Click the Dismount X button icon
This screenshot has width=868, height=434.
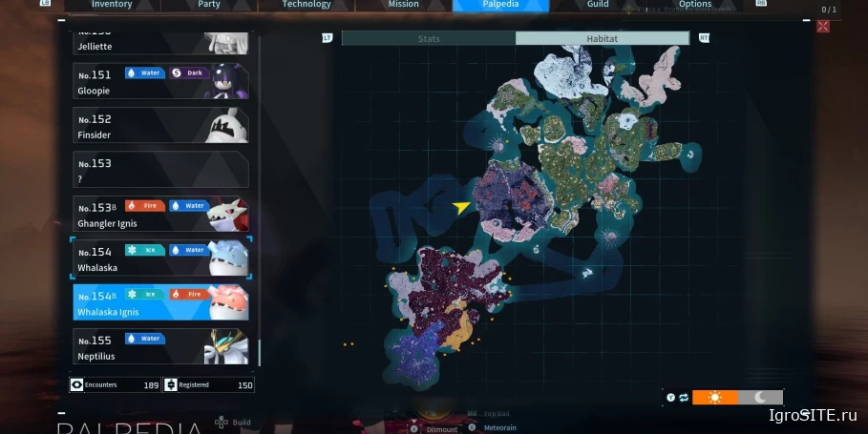pos(414,429)
